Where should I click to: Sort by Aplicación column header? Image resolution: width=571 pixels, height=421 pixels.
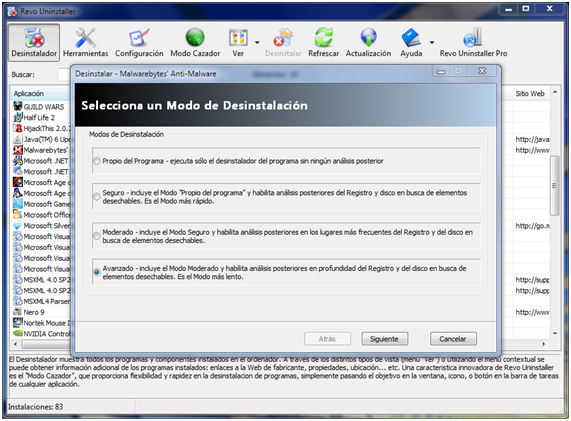(40, 94)
